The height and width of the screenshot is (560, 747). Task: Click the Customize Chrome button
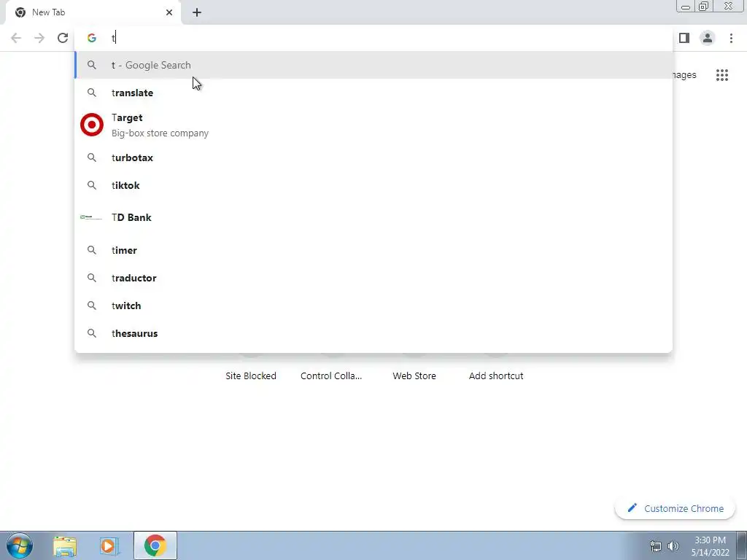point(675,508)
